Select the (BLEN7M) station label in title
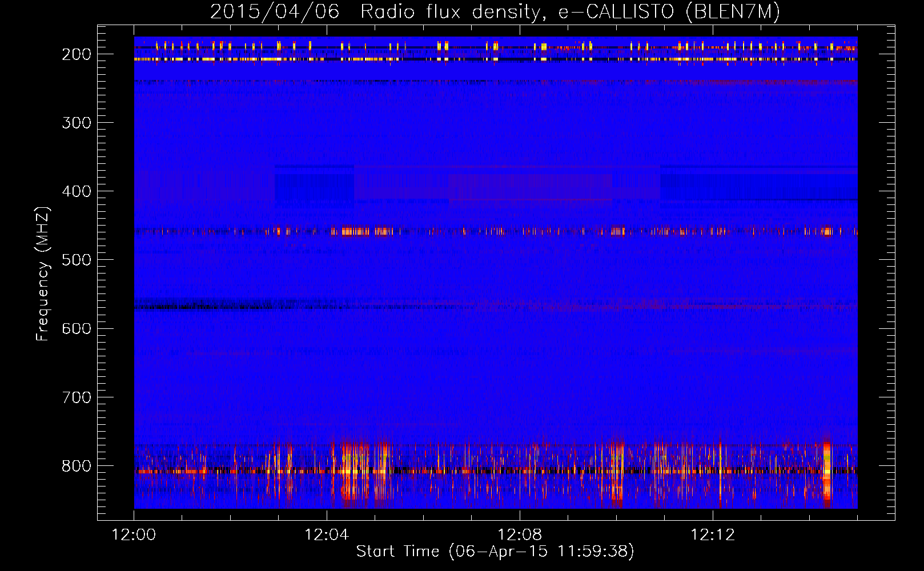The width and height of the screenshot is (924, 571). pyautogui.click(x=733, y=11)
